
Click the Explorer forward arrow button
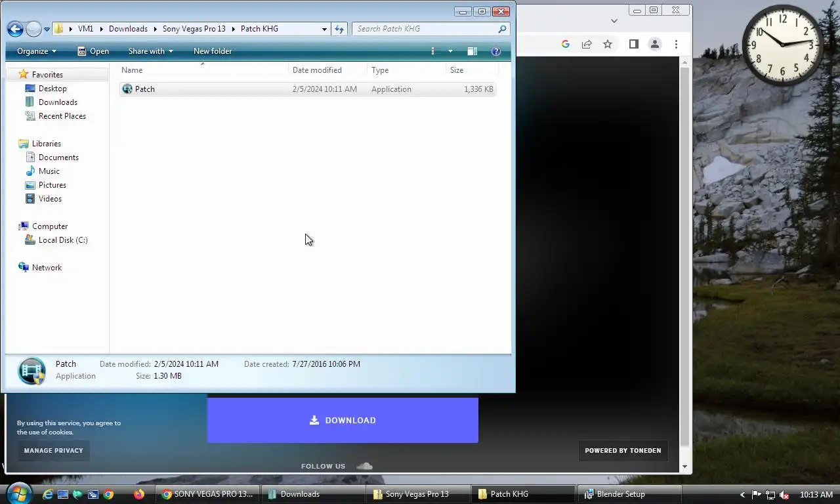(x=33, y=29)
